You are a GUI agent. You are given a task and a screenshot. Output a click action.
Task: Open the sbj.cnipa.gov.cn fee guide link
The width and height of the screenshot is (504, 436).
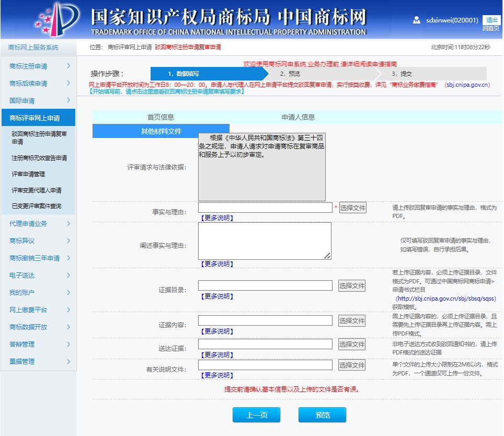[467, 85]
